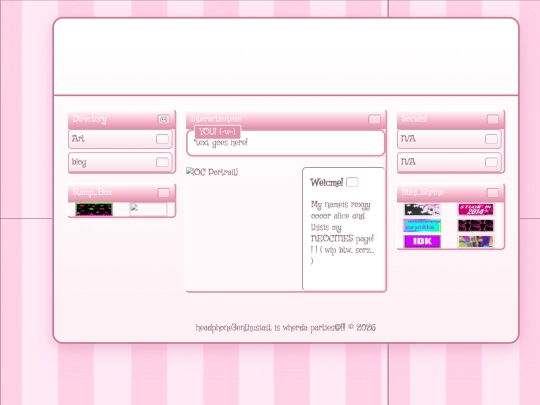Open the blog directory link

tap(120, 162)
